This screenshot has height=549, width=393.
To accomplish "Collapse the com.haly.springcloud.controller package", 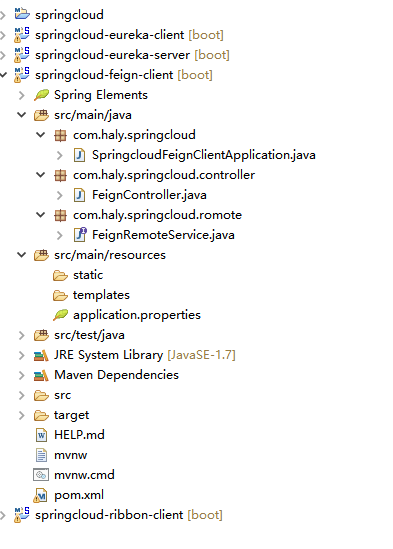I will pos(41,175).
